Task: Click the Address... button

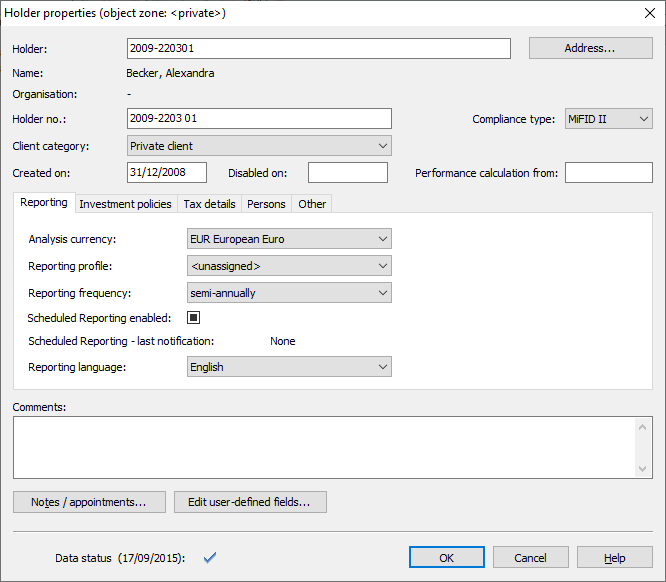Action: [x=590, y=48]
